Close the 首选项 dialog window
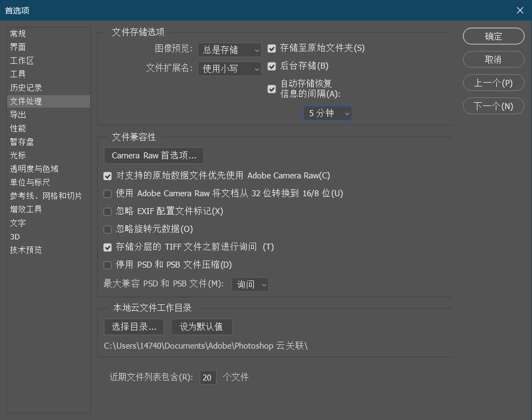 [x=520, y=10]
